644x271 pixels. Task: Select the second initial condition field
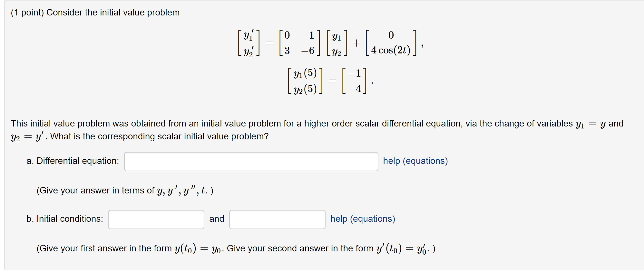pyautogui.click(x=277, y=220)
